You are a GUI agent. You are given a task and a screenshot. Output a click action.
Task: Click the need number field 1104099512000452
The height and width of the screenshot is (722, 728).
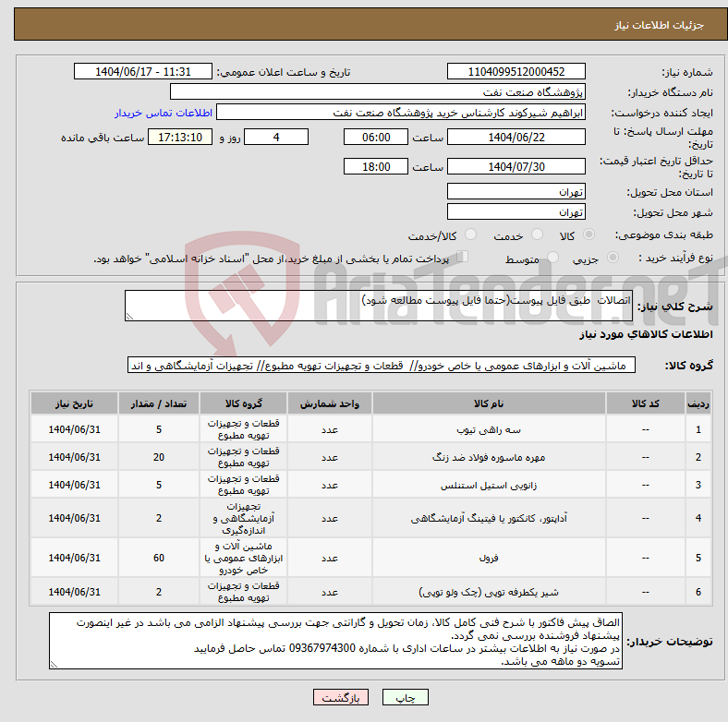pyautogui.click(x=516, y=71)
